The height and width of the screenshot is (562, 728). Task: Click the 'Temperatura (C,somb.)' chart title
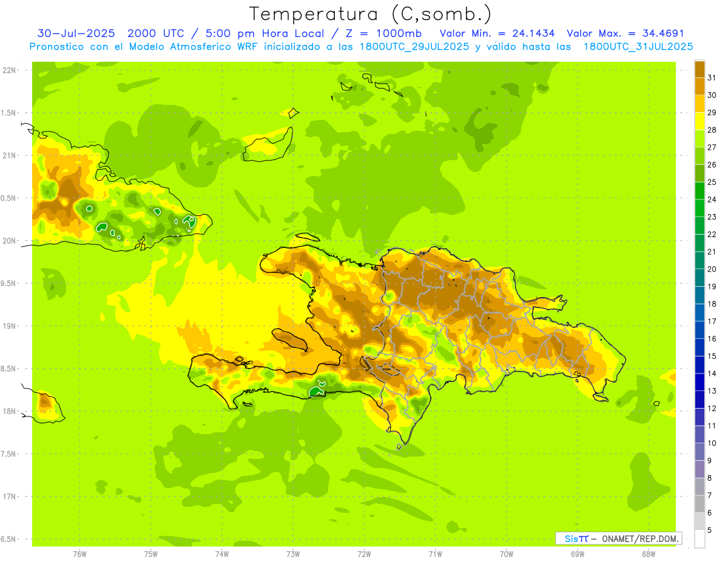(x=371, y=14)
